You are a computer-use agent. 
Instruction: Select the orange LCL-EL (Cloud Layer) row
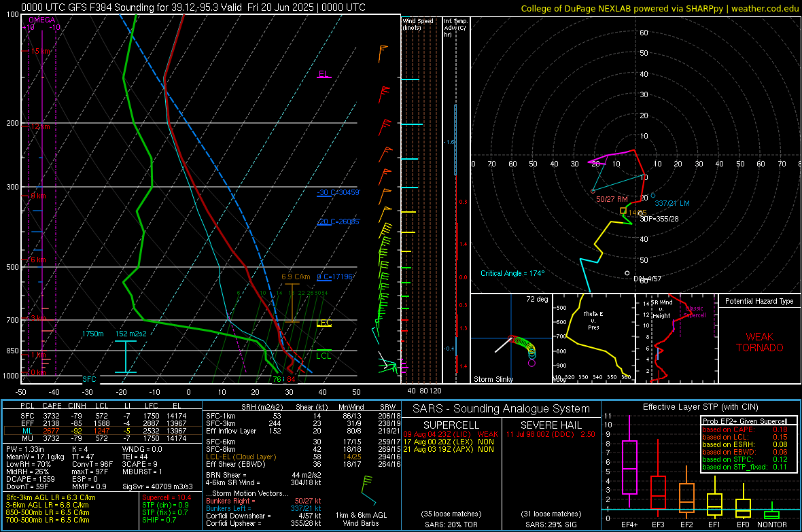[x=303, y=457]
